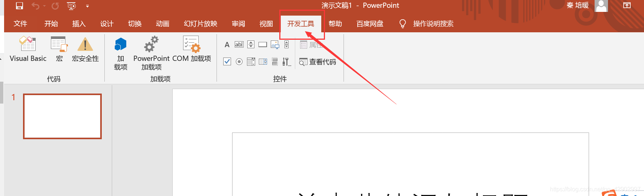Viewport: 644px width, 196px height.
Task: Click inside the slide title placeholder
Action: [410, 164]
